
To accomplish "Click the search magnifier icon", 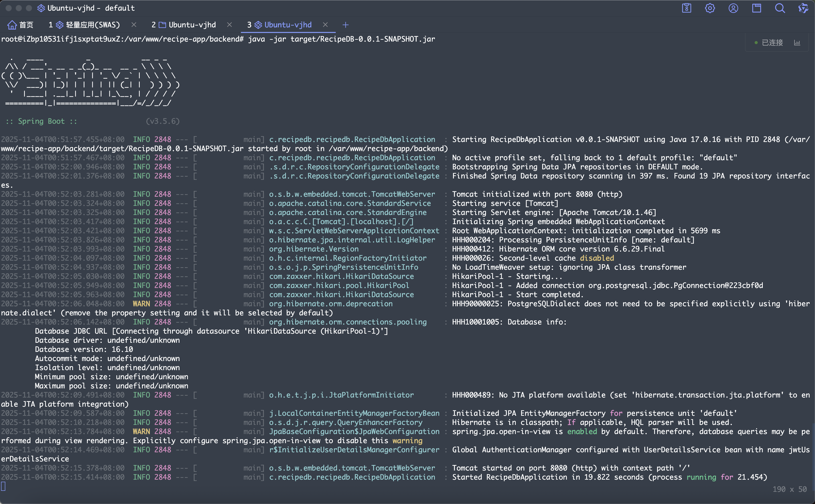I will [x=780, y=8].
